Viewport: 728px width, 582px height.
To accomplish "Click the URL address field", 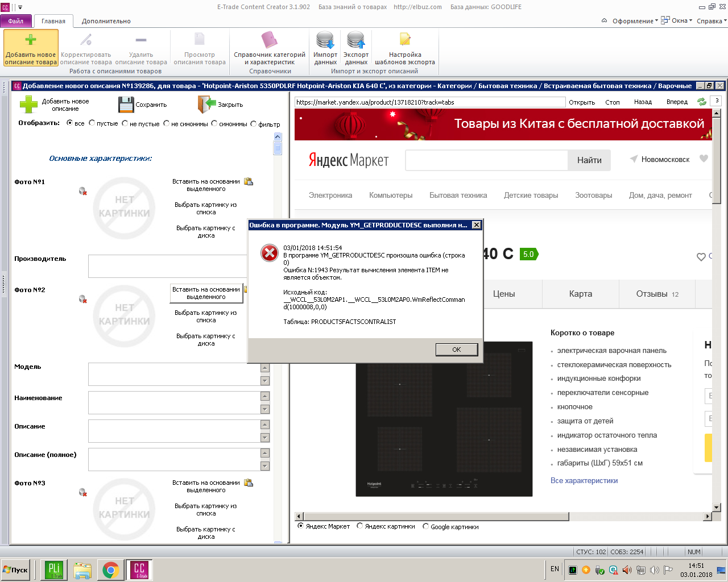I will [430, 102].
